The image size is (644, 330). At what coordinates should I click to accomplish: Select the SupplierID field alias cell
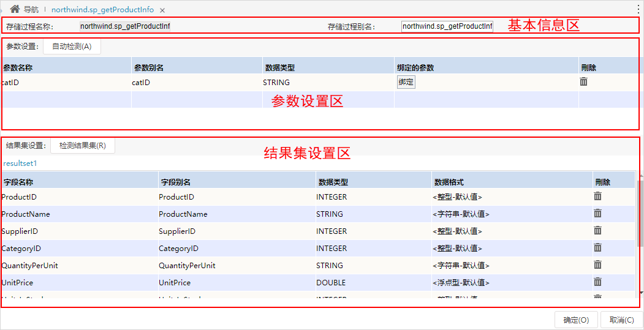237,231
